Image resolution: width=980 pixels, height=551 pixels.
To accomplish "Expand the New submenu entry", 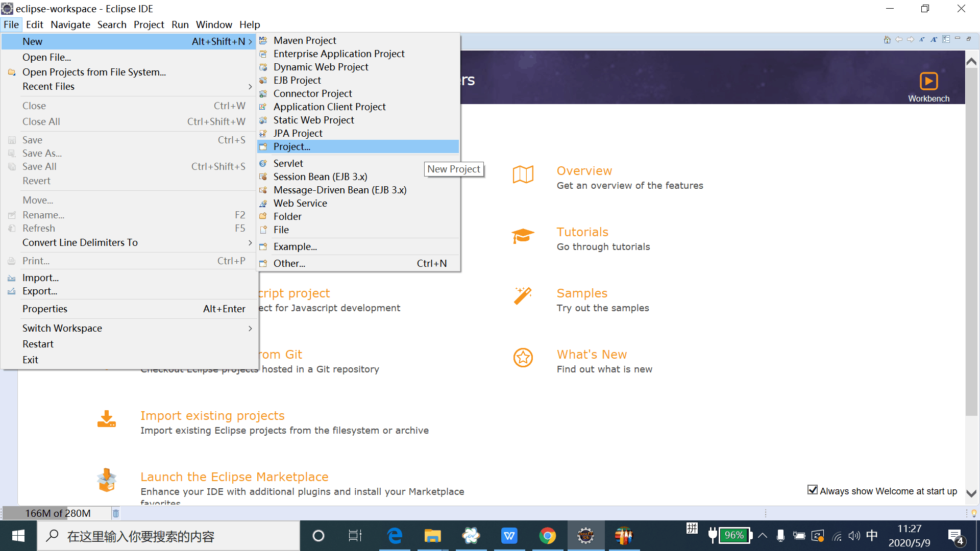I will click(130, 41).
